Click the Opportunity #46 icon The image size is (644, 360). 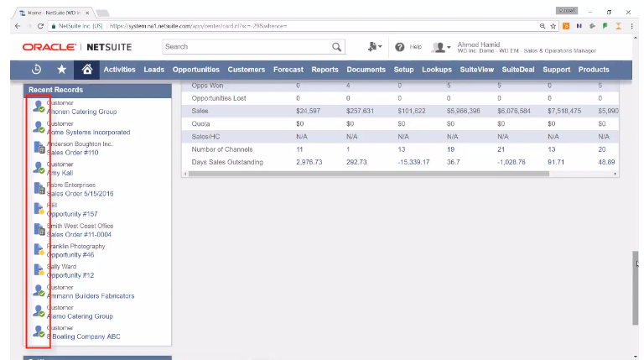tap(39, 249)
